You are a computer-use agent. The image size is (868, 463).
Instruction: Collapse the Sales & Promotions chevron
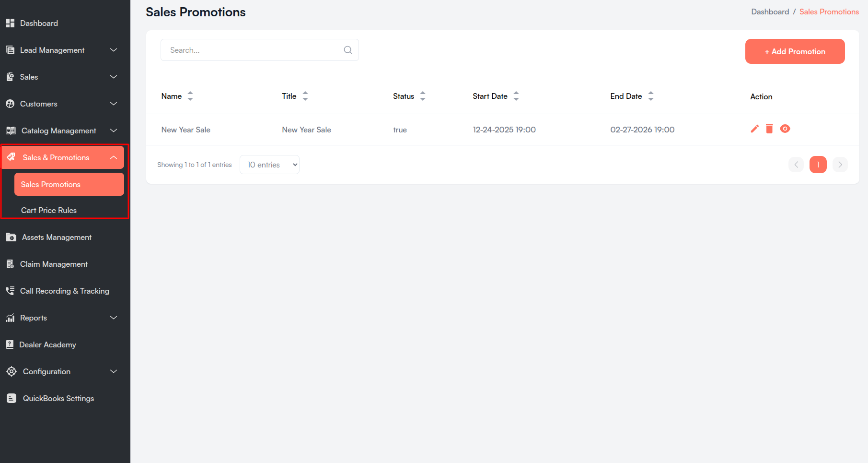click(114, 157)
